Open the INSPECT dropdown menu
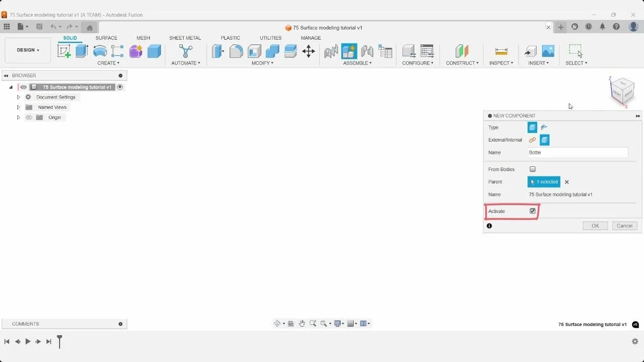Screen dimensions: 644x362 [x=501, y=63]
